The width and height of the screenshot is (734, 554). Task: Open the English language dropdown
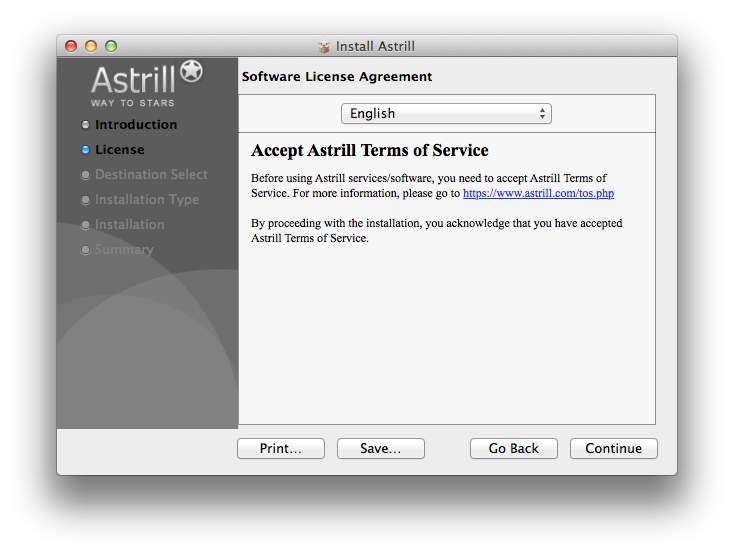tap(446, 114)
